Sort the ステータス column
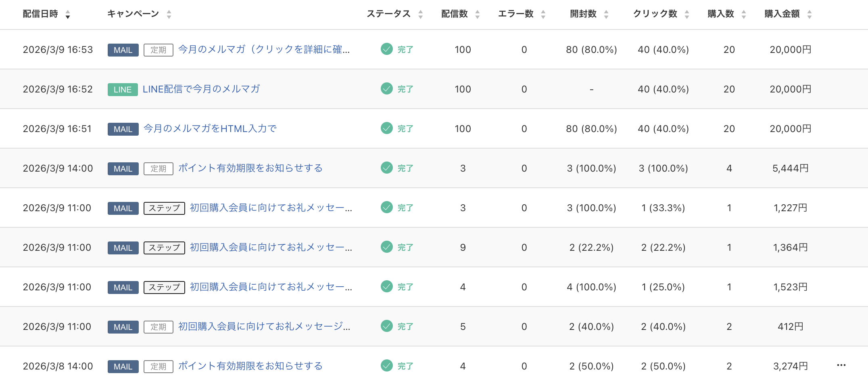 click(421, 13)
